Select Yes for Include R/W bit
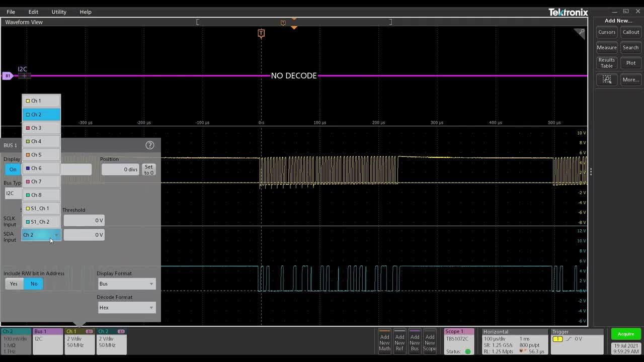 (x=14, y=284)
